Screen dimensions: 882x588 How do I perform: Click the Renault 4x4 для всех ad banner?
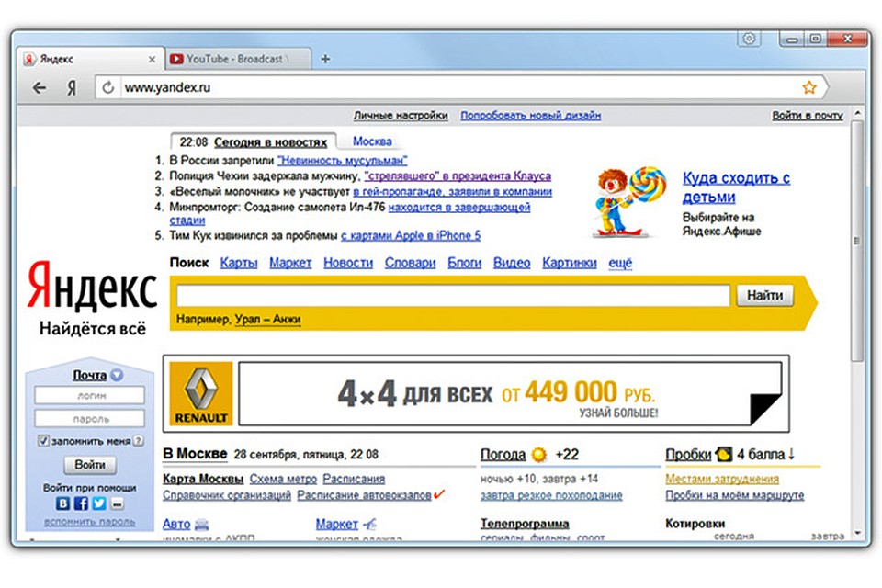click(x=476, y=393)
